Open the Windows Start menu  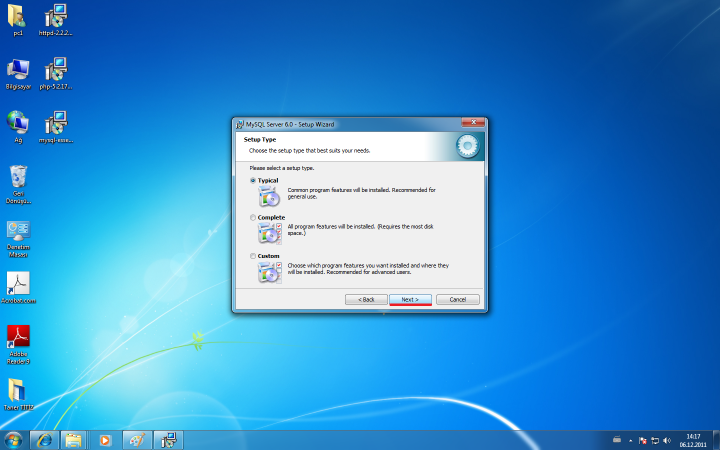tap(14, 439)
